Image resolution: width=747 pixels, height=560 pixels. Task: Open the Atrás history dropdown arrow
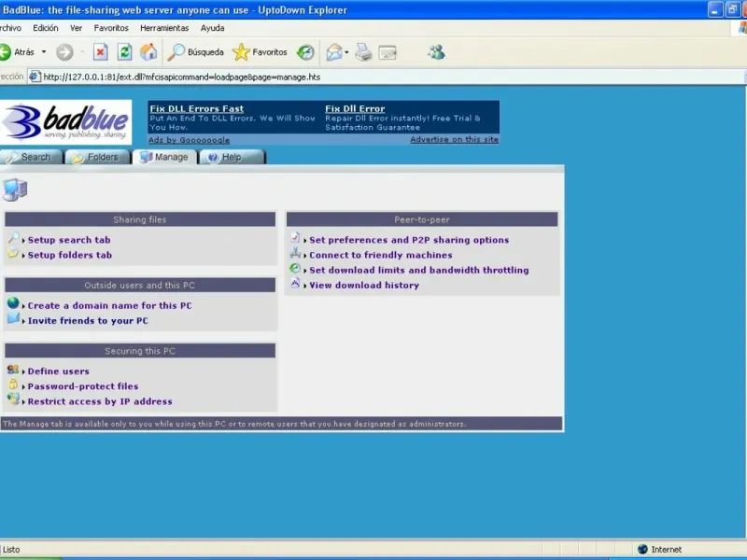tap(44, 52)
